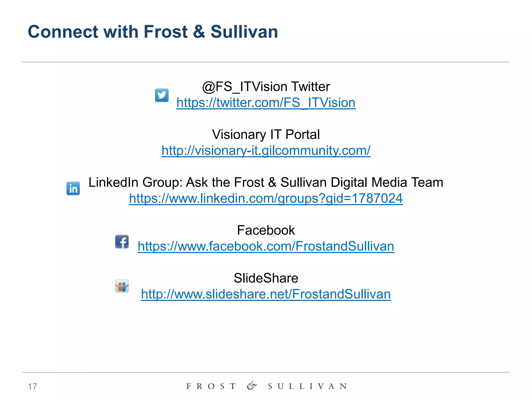Open the slideshare.net/FrostandSullivan link
The height and width of the screenshot is (399, 532).
(266, 294)
